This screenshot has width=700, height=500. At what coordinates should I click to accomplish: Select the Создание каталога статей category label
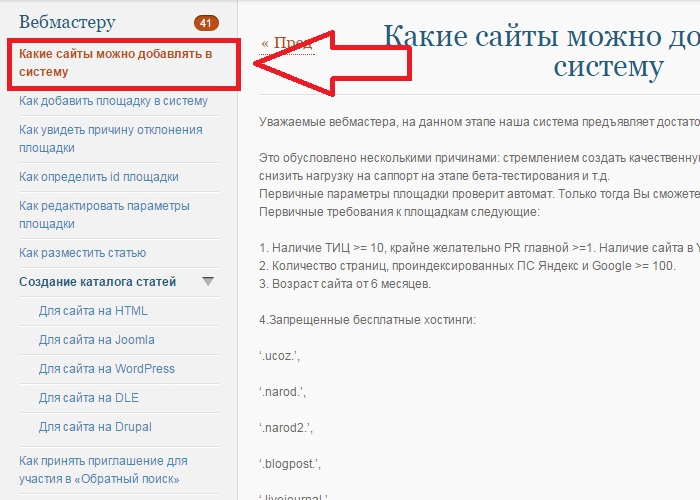pos(97,282)
